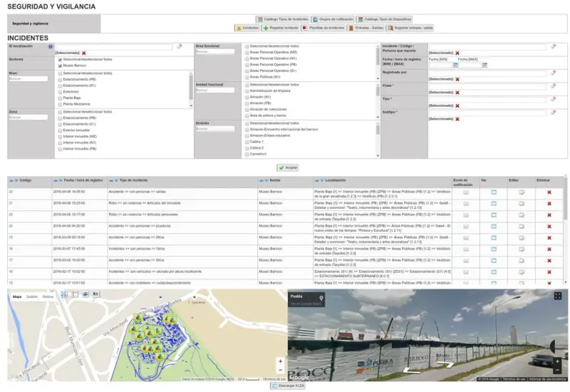Open Catálogo Tipos de Dispositivos
The image size is (570, 392).
point(385,19)
